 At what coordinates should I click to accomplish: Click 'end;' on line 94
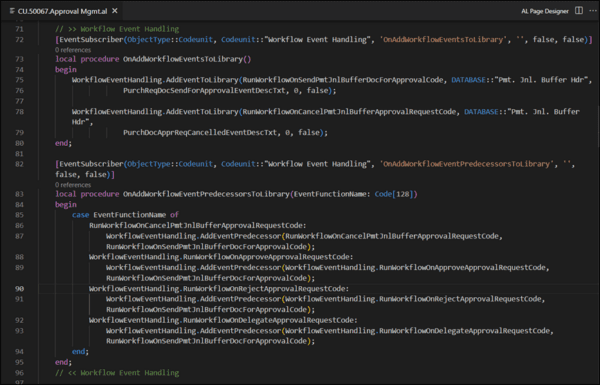click(80, 351)
